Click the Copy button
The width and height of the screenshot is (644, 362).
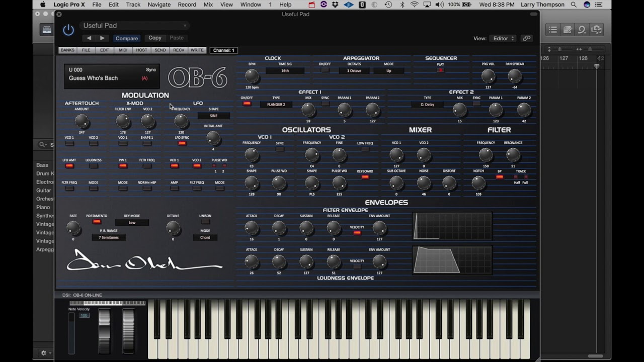tap(155, 38)
